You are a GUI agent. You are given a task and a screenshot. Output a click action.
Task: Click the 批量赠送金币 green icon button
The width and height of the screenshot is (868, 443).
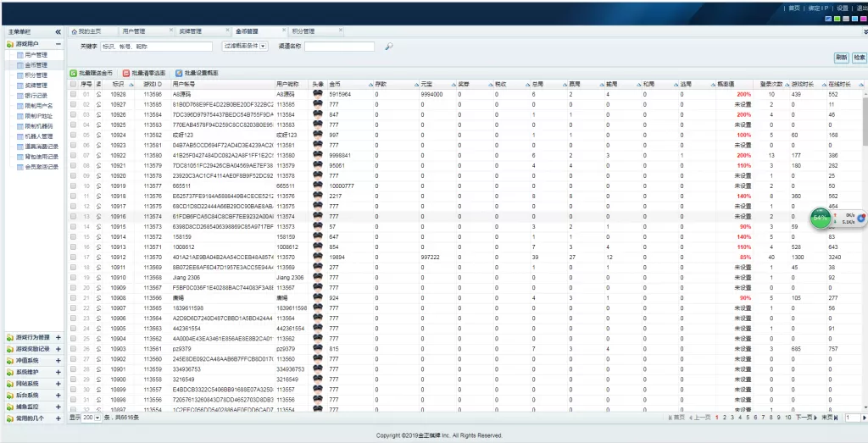coord(92,74)
